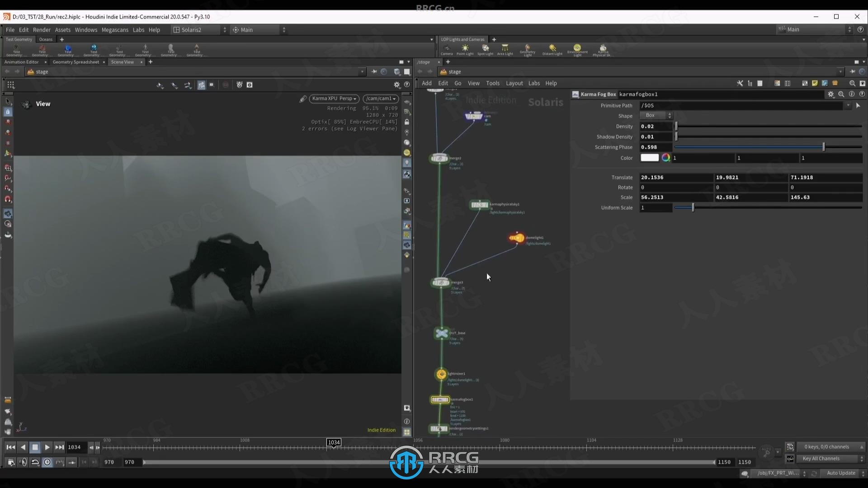Viewport: 868px width, 488px height.
Task: Add a Geometry Light from the shelf
Action: pos(527,50)
